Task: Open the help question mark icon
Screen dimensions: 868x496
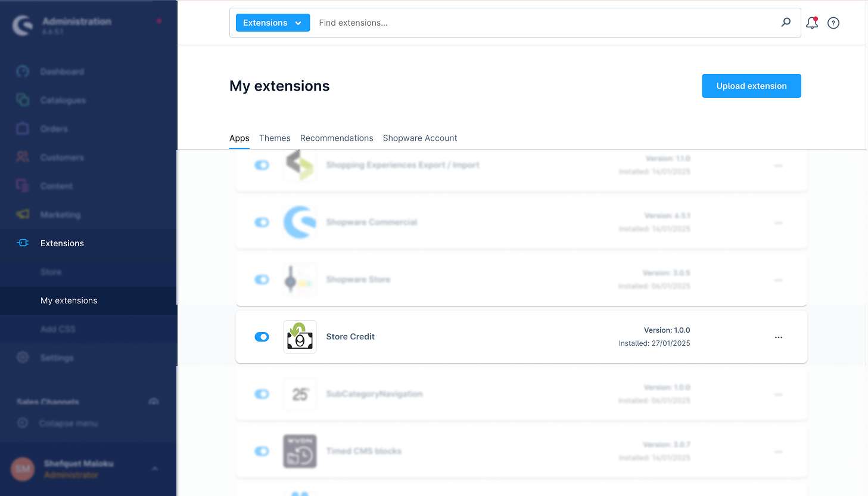Action: click(x=833, y=23)
